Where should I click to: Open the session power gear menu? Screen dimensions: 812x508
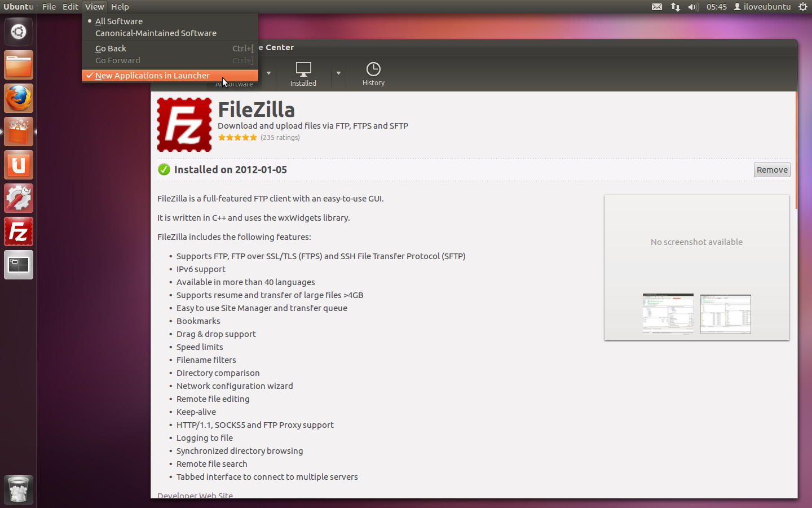(x=803, y=7)
